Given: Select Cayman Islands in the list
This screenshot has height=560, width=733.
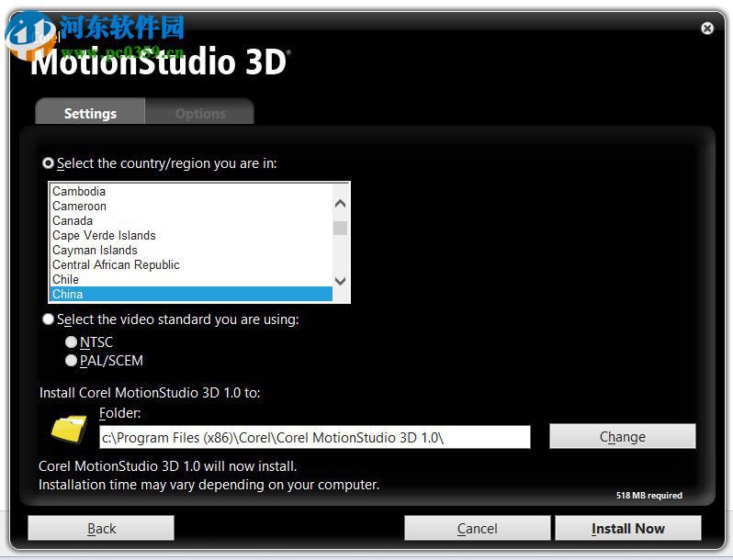Looking at the screenshot, I should coord(191,250).
